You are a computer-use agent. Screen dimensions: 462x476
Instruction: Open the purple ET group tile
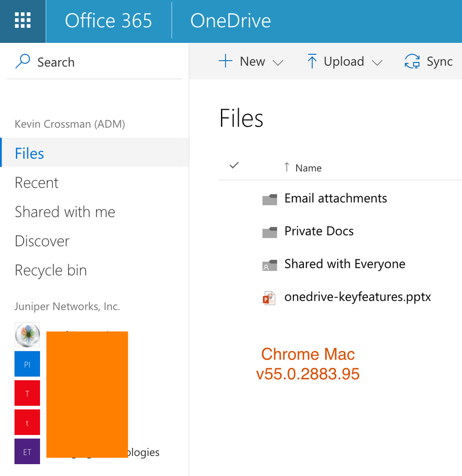(27, 452)
